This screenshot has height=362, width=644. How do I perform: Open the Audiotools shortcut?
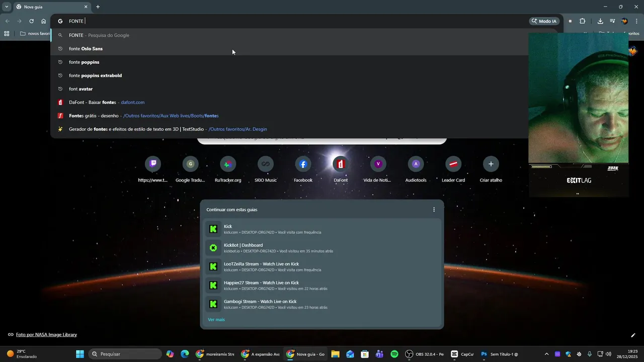coord(416,169)
